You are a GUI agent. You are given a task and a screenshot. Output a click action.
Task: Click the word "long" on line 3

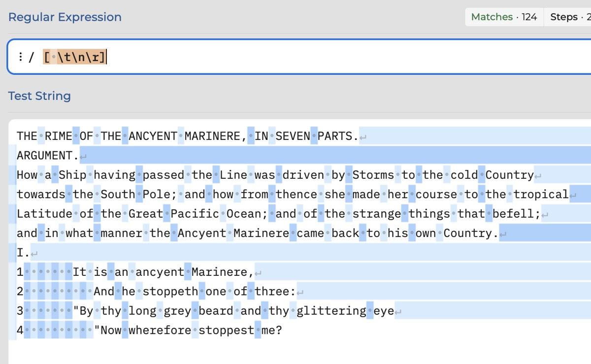142,311
